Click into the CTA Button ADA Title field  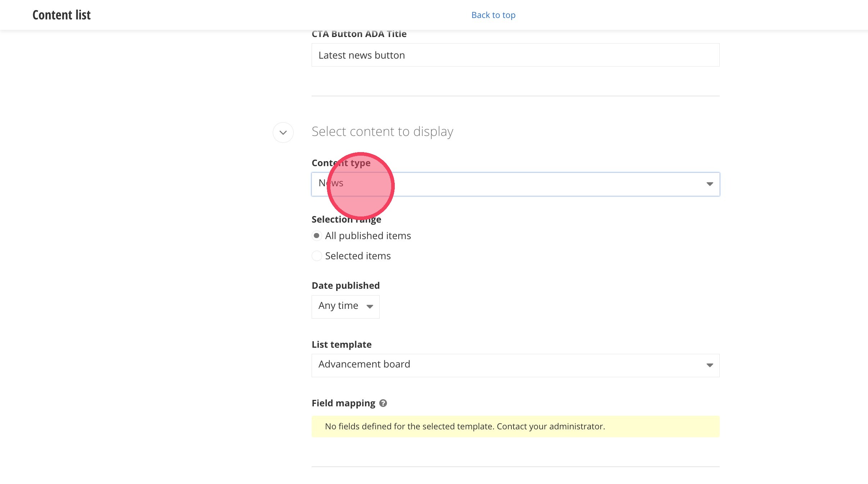point(515,55)
